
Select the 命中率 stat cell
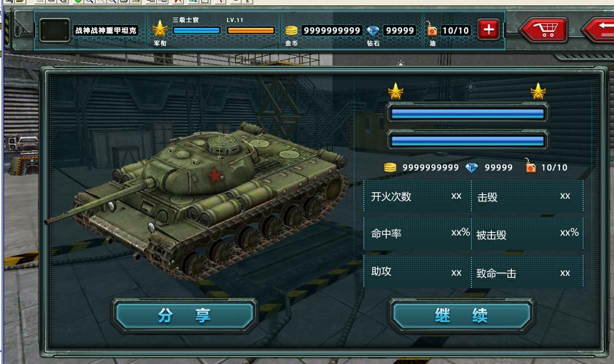(417, 234)
